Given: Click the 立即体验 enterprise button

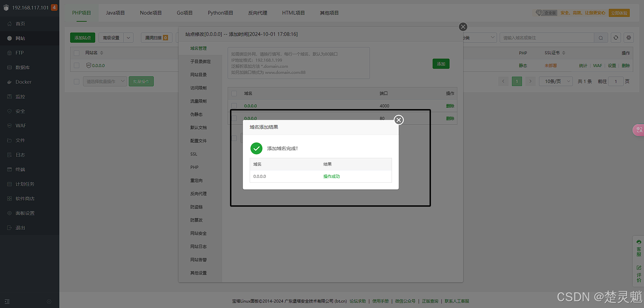Looking at the screenshot, I should (x=619, y=13).
